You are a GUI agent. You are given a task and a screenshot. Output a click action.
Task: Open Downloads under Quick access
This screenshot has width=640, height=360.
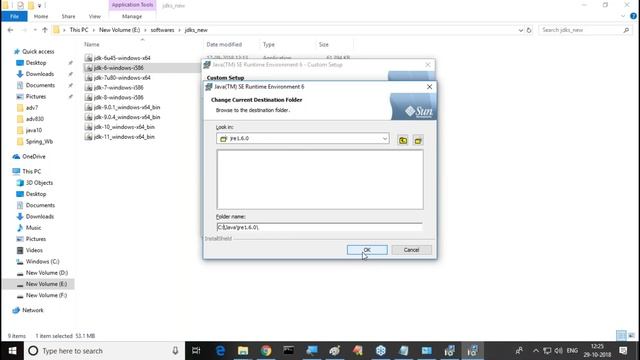click(40, 74)
